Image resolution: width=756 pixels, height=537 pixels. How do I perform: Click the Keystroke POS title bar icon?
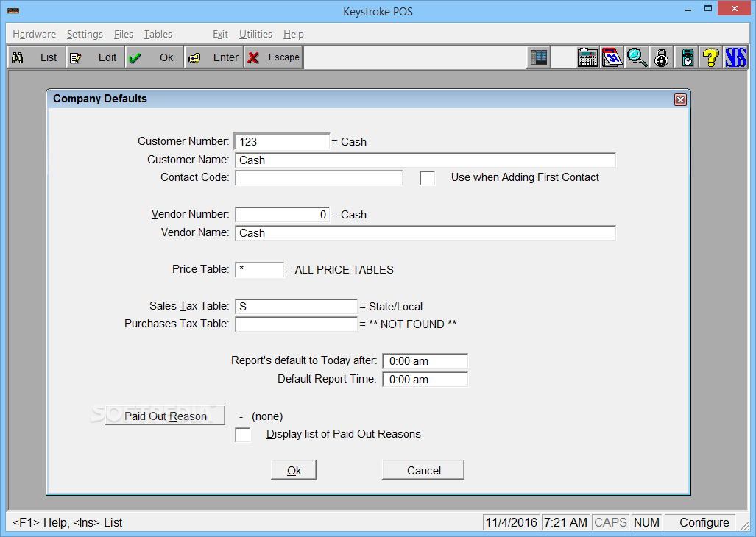pos(13,10)
